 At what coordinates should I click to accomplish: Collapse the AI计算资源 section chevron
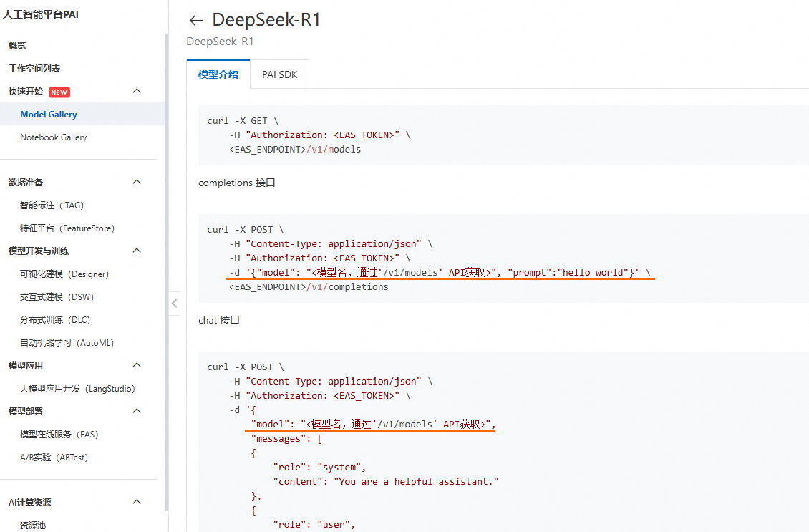tap(137, 502)
